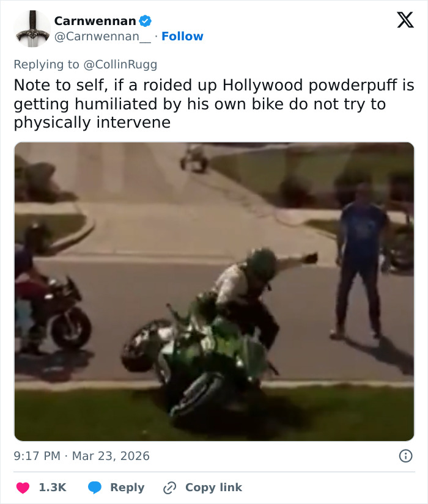Click the blue verified badge next to Carnwennan
This screenshot has width=428, height=504.
pyautogui.click(x=144, y=20)
